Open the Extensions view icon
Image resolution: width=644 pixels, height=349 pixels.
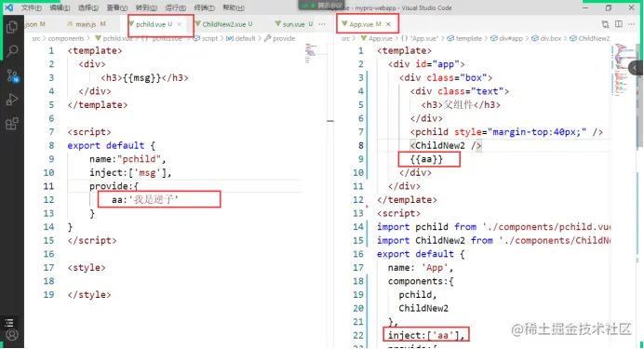click(x=12, y=124)
